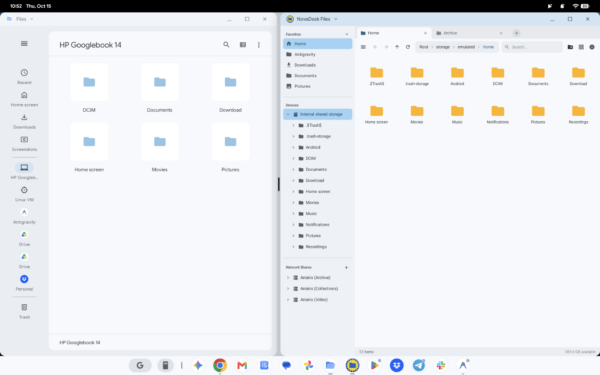Add a new network share
This screenshot has width=600, height=375.
point(346,267)
